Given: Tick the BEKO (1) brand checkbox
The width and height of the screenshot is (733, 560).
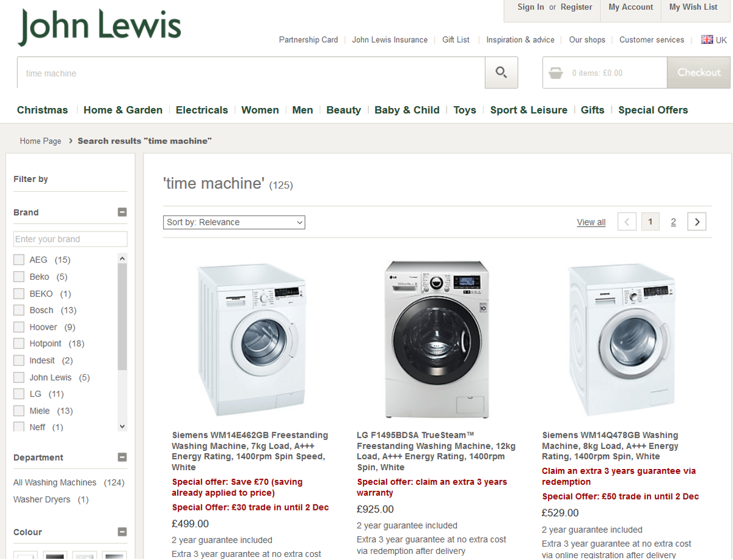Looking at the screenshot, I should click(19, 294).
